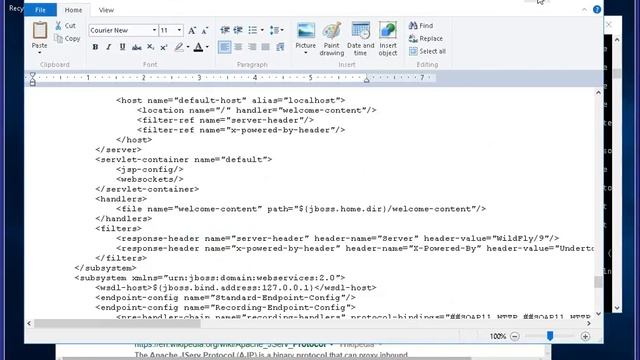Center the paragraph text

point(238,47)
